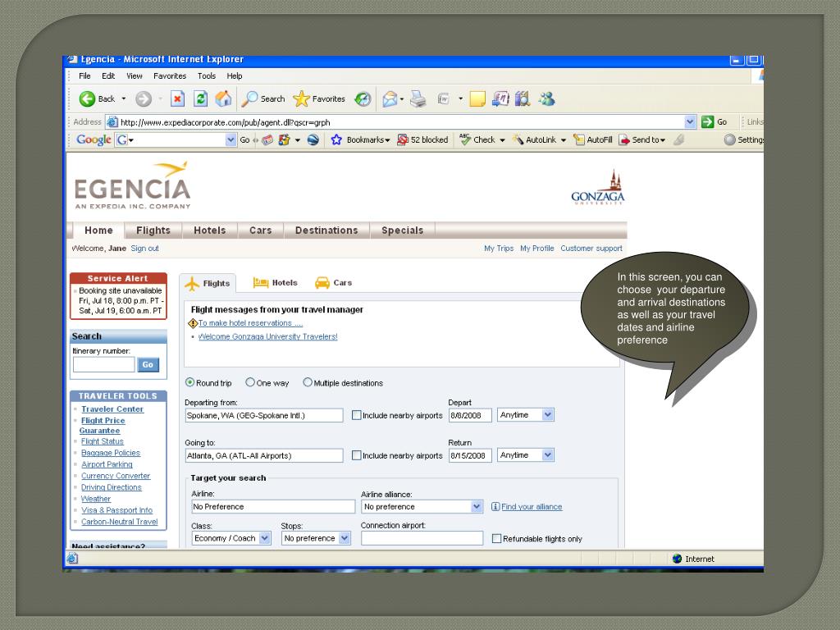The height and width of the screenshot is (630, 840).
Task: Click the AutoFill button
Action: tap(592, 139)
